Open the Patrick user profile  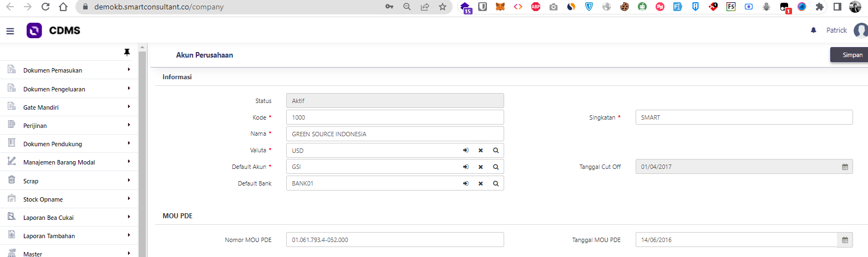pyautogui.click(x=836, y=30)
